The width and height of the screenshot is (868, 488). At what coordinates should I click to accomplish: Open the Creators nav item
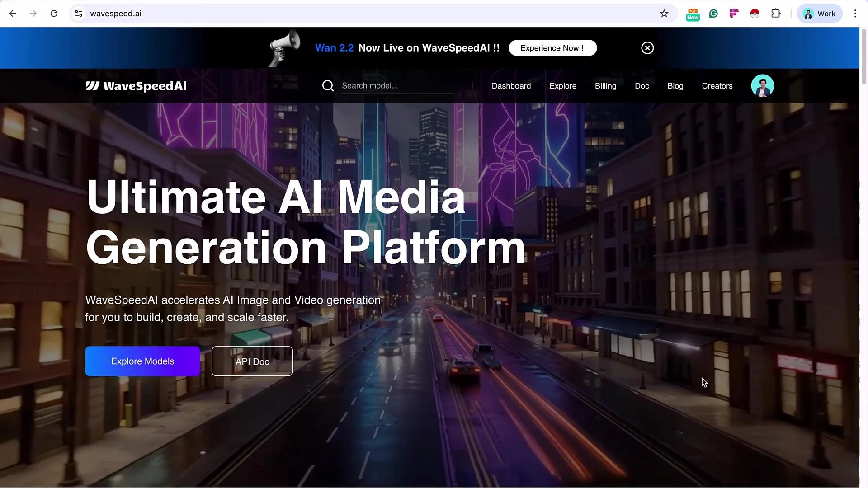[x=717, y=86]
